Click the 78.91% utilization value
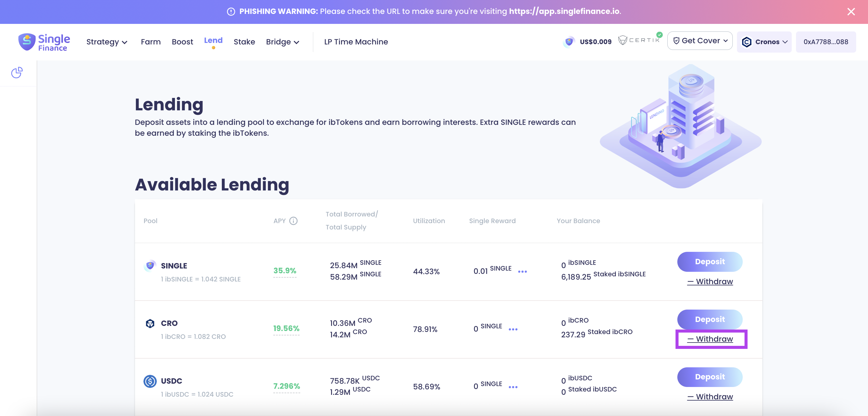The width and height of the screenshot is (868, 416). tap(425, 329)
